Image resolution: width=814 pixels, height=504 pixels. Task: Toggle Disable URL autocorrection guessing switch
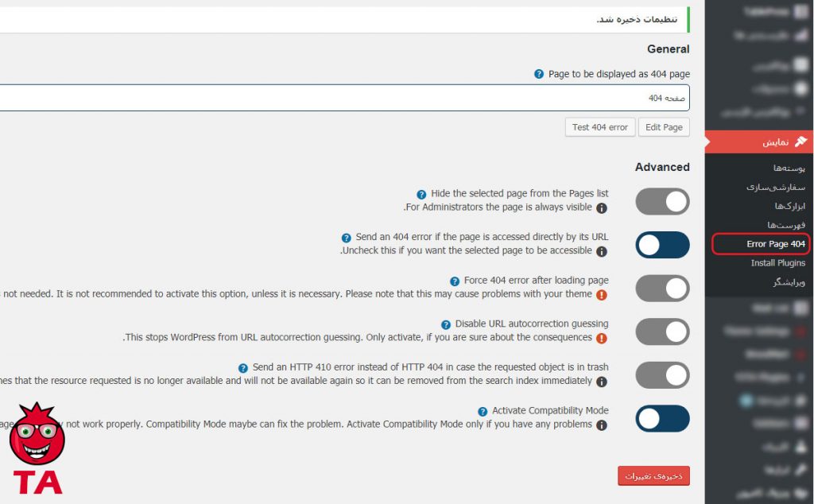[662, 331]
